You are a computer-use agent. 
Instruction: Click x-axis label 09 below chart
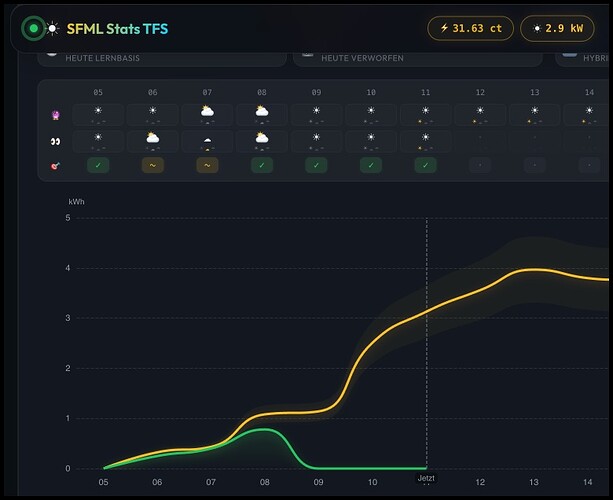pos(319,482)
